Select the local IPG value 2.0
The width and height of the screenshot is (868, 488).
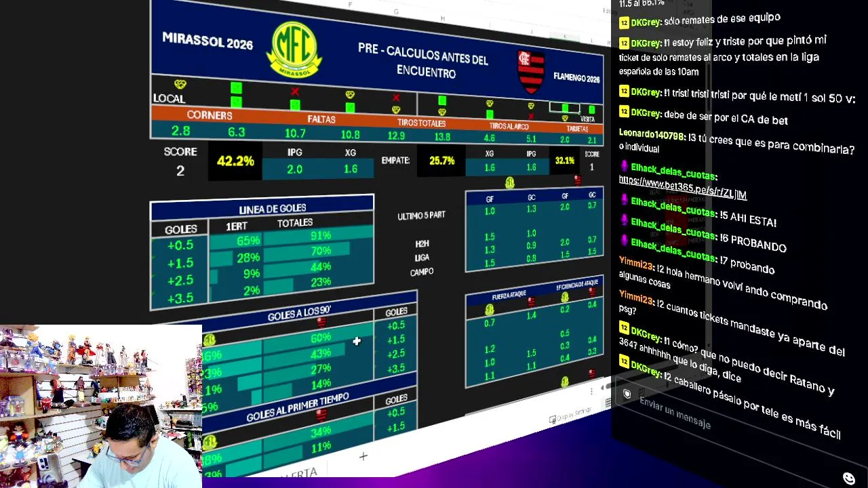[294, 169]
